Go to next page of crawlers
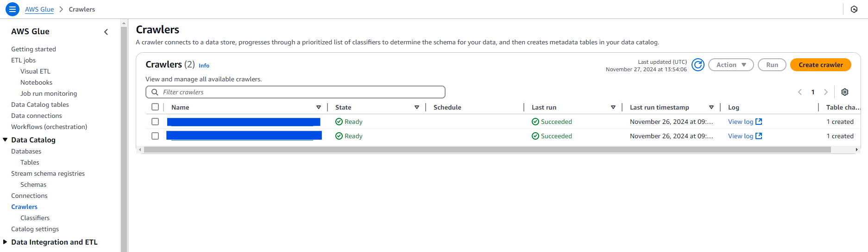The image size is (868, 252). click(826, 92)
